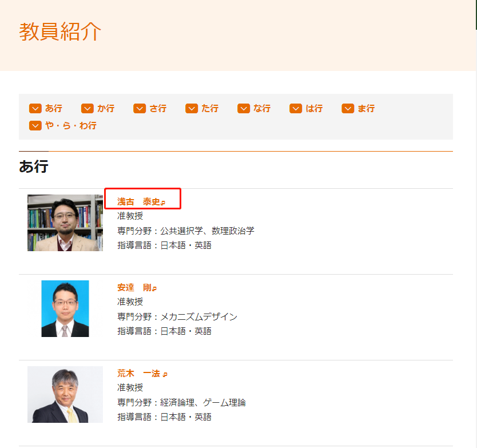The width and height of the screenshot is (477, 448).
Task: Click the chevron icon beside か行
Action: 88,108
